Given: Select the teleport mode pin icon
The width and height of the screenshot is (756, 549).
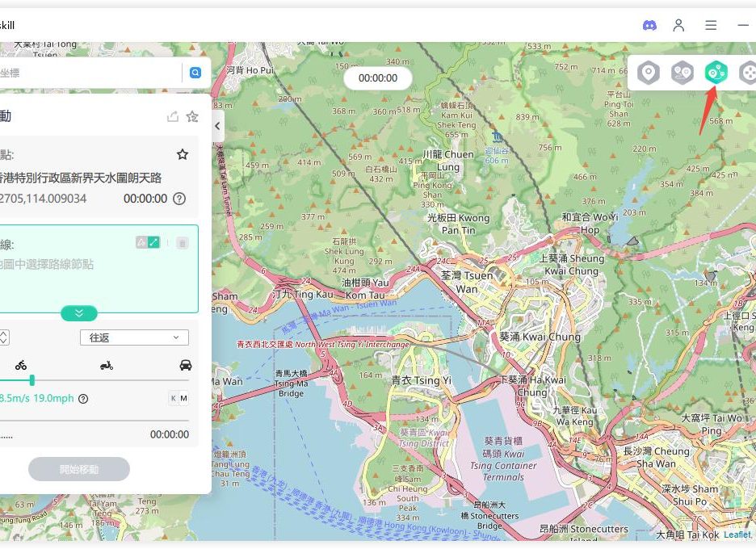Looking at the screenshot, I should click(649, 73).
